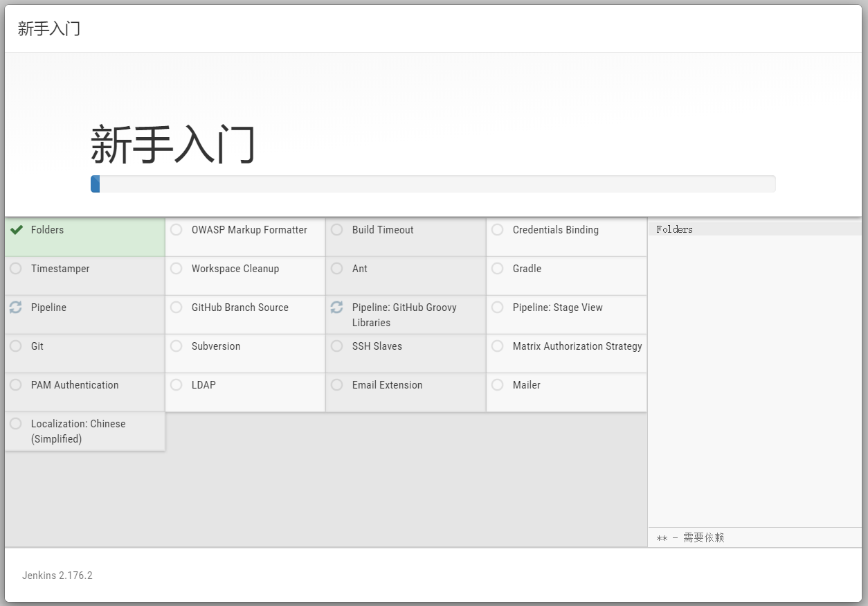Select the Timestamper plugin label

(x=60, y=269)
